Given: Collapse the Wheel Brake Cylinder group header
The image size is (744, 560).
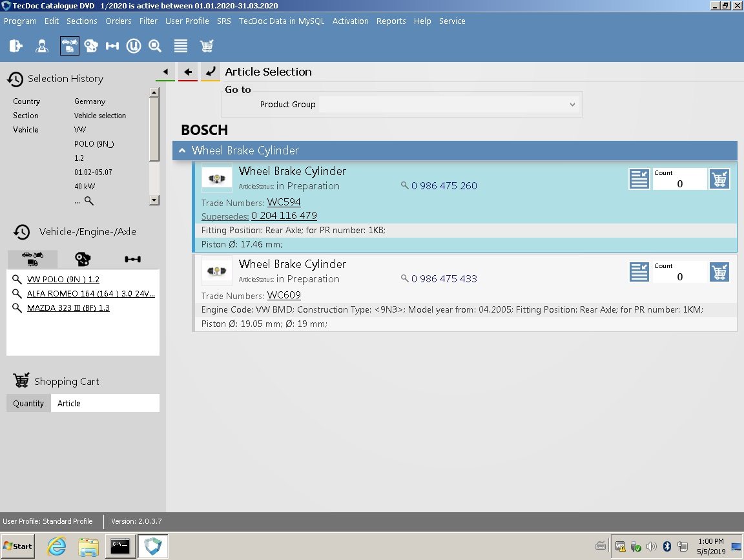Looking at the screenshot, I should click(182, 150).
